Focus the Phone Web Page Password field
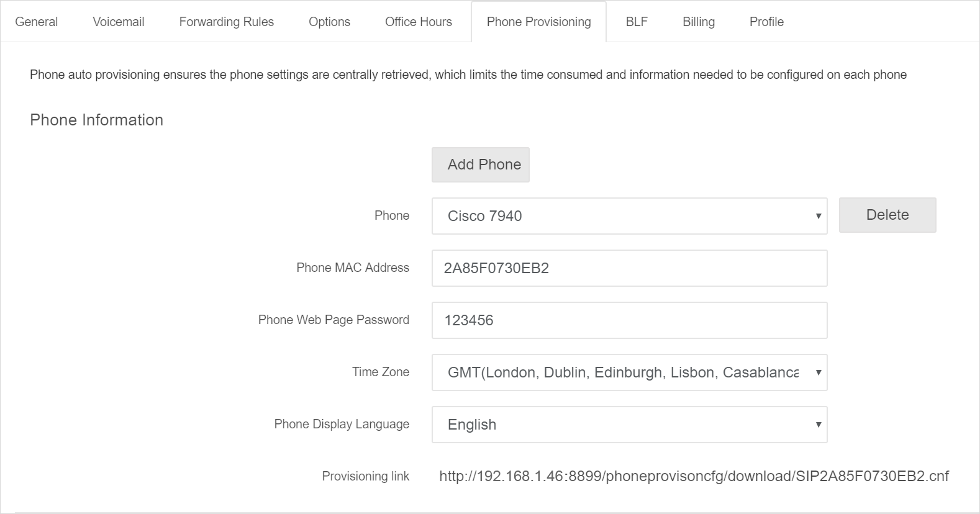This screenshot has width=980, height=514. click(630, 320)
